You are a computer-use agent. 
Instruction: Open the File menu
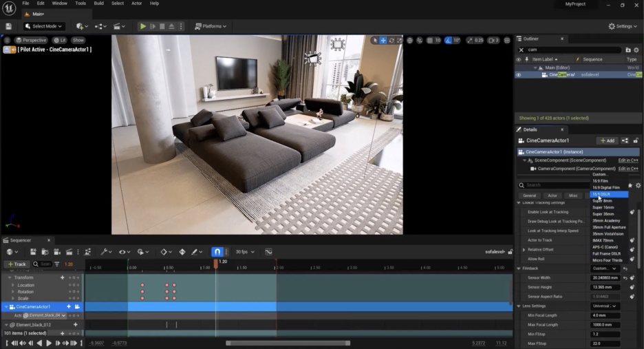pyautogui.click(x=25, y=3)
